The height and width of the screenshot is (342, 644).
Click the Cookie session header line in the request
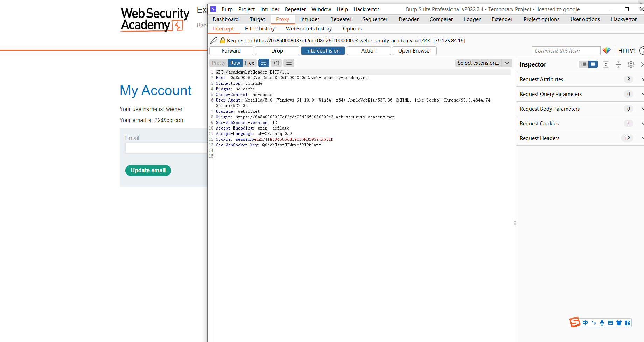click(x=274, y=139)
